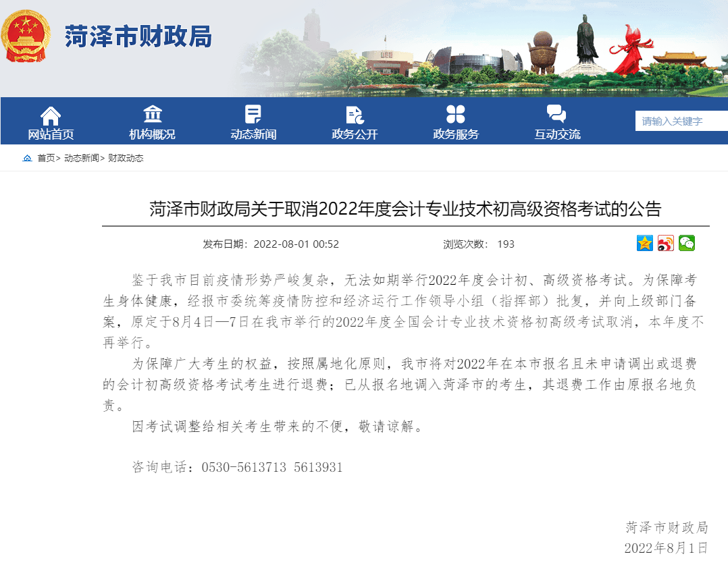Click the house icon above 网站首页

tap(51, 115)
